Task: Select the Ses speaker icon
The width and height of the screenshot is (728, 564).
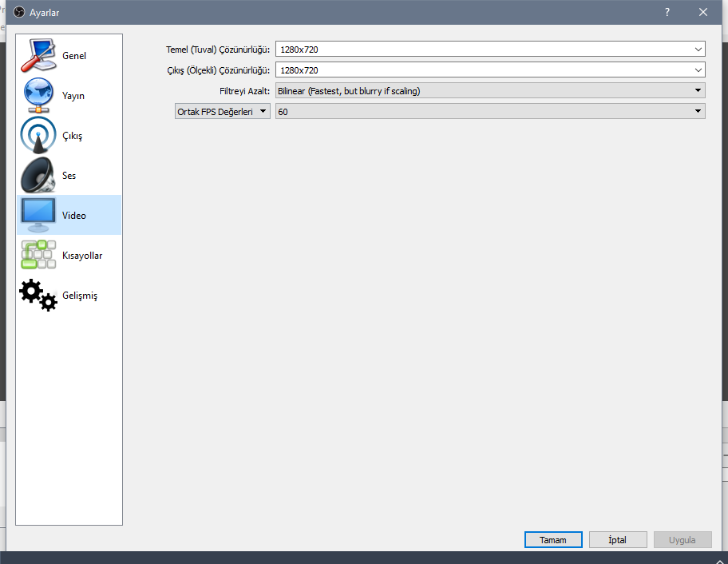Action: click(38, 175)
